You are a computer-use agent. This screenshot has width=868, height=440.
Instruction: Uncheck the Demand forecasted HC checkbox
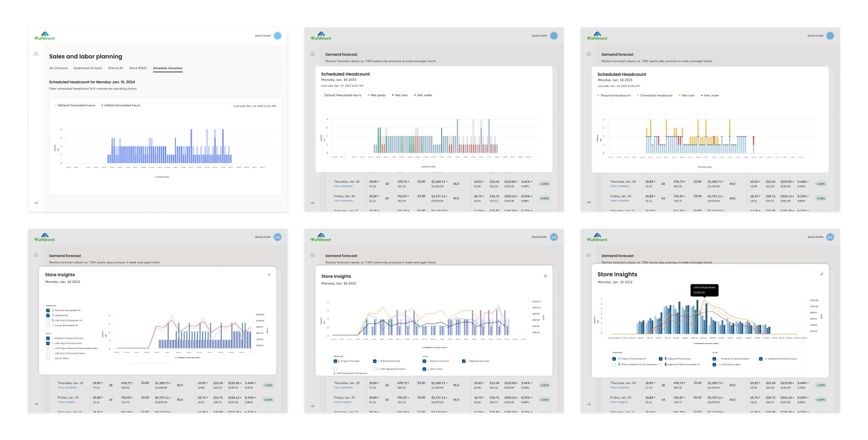coord(48,310)
